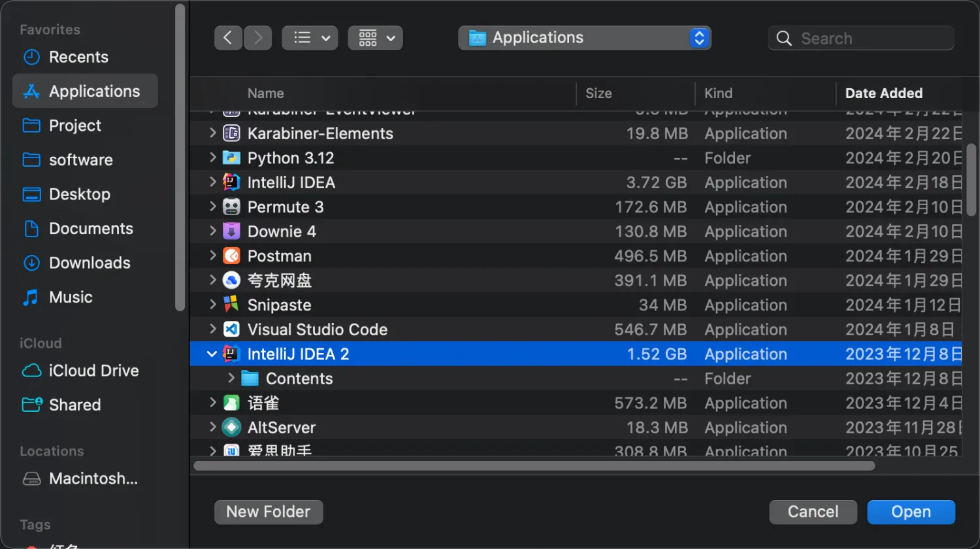Collapse the IntelliJ IDEA 2 row
Image resolution: width=980 pixels, height=549 pixels.
[x=212, y=354]
